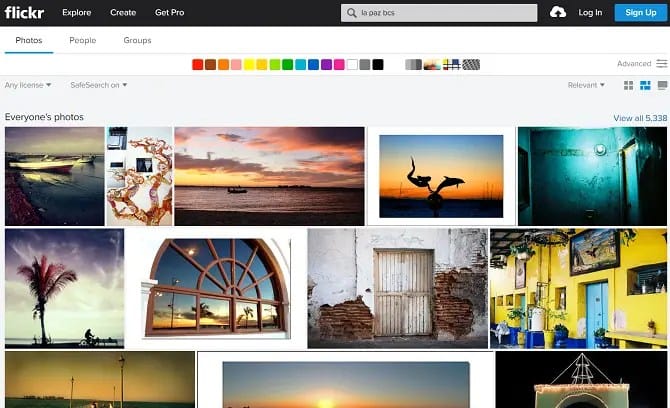Filter by gray color swatch
Screen dimensions: 670x408
(364, 65)
